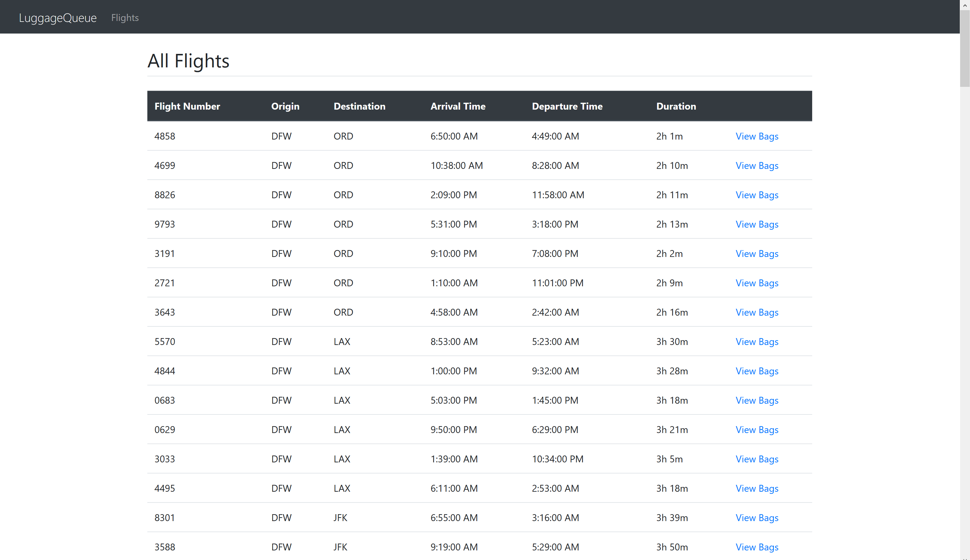The height and width of the screenshot is (560, 970).
Task: Open the Flights nav menu item
Action: pos(125,18)
